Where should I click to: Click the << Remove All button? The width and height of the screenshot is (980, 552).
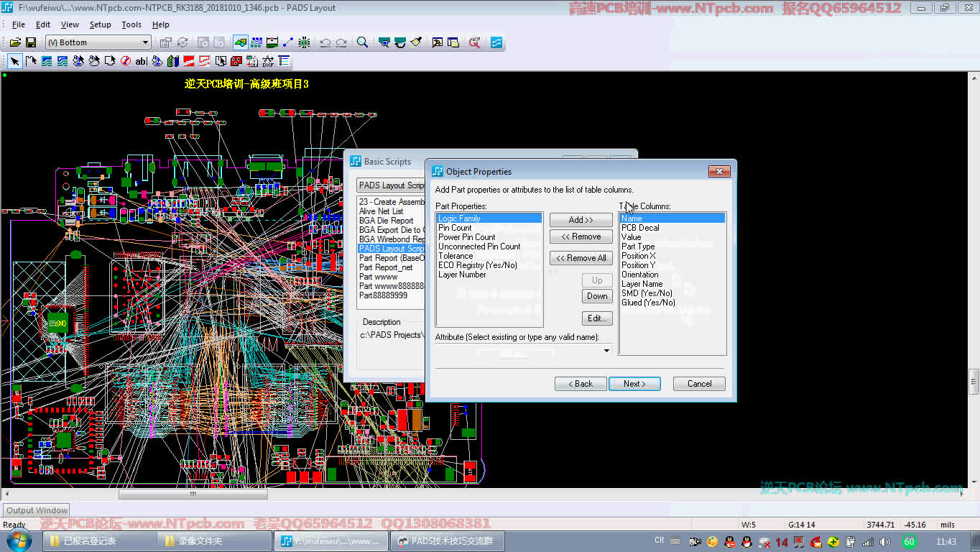coord(581,258)
